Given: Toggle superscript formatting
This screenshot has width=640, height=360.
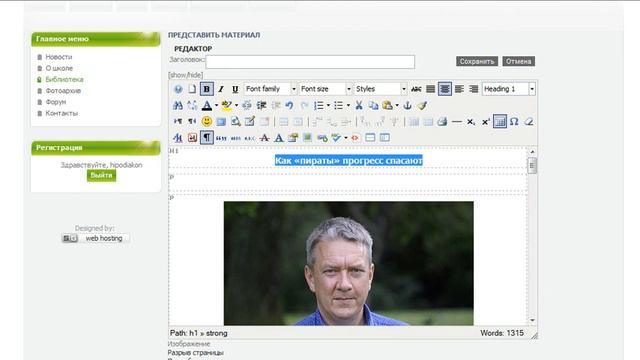Looking at the screenshot, I should 485,121.
